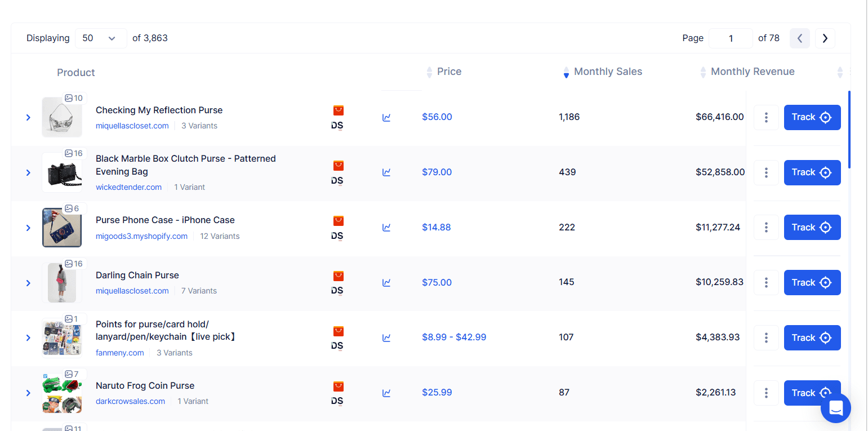
Task: Visit miquellascloset.com from Darling Chain Purse row
Action: [132, 291]
